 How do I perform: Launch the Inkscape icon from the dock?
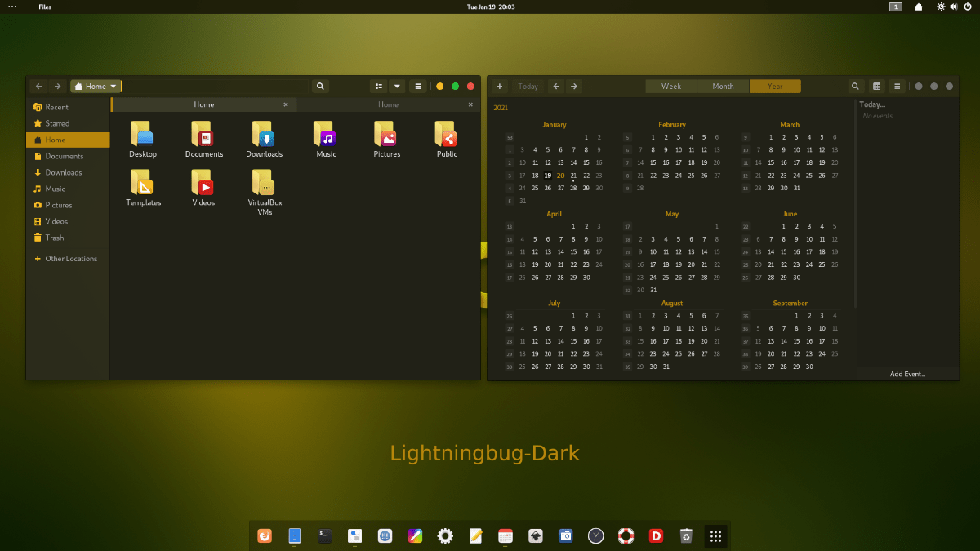[x=535, y=536]
